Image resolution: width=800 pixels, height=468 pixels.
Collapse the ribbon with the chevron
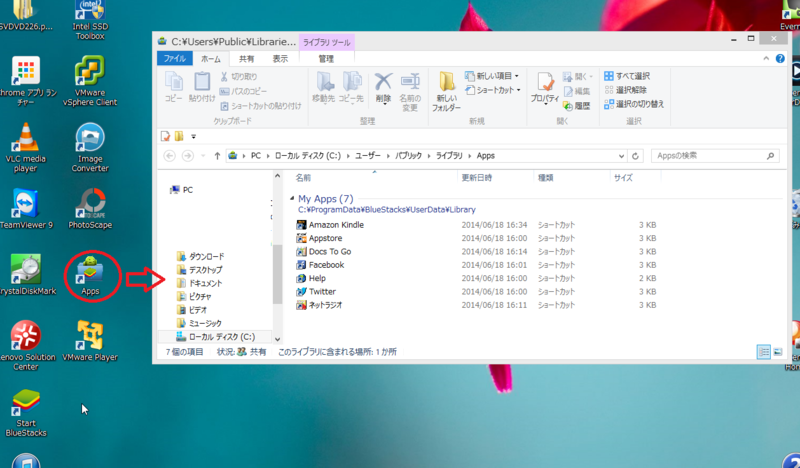pos(766,59)
